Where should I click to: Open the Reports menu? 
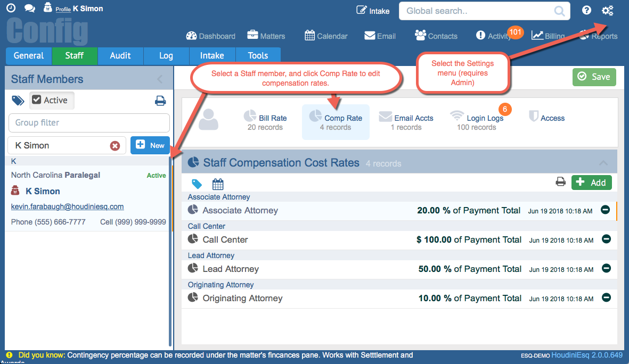point(599,36)
